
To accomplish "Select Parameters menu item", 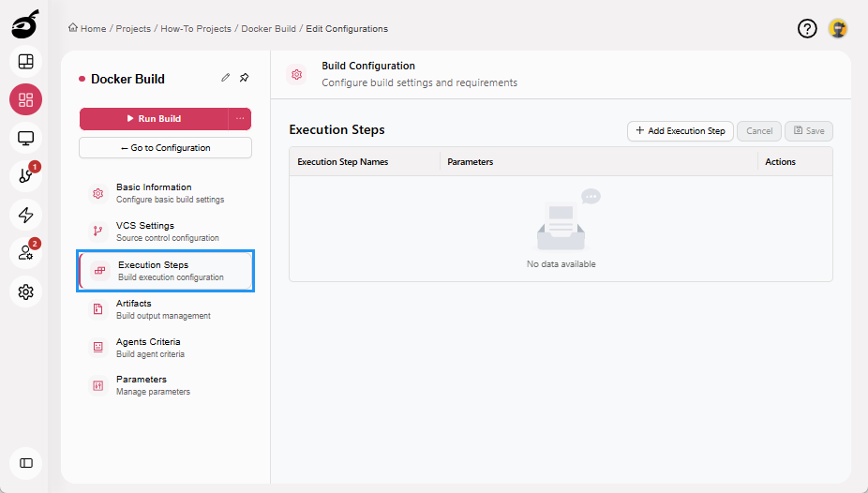I will pyautogui.click(x=166, y=385).
